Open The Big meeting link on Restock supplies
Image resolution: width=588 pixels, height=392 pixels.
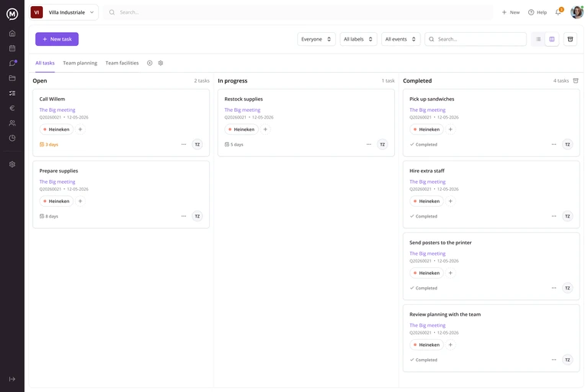click(x=242, y=110)
